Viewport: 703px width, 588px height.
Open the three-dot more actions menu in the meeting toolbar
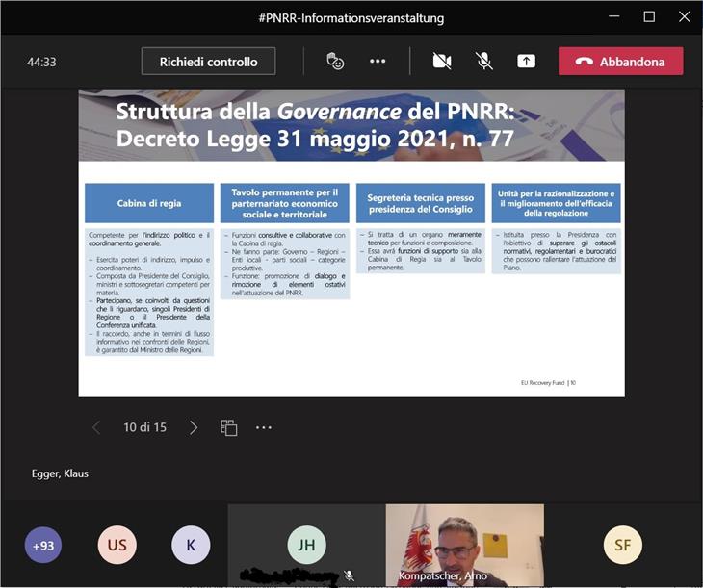click(x=378, y=62)
